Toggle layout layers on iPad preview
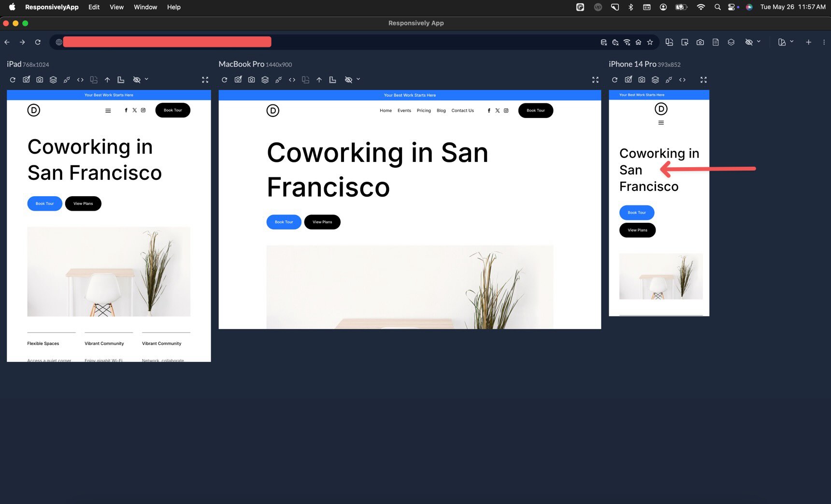Image resolution: width=831 pixels, height=504 pixels. 53,80
